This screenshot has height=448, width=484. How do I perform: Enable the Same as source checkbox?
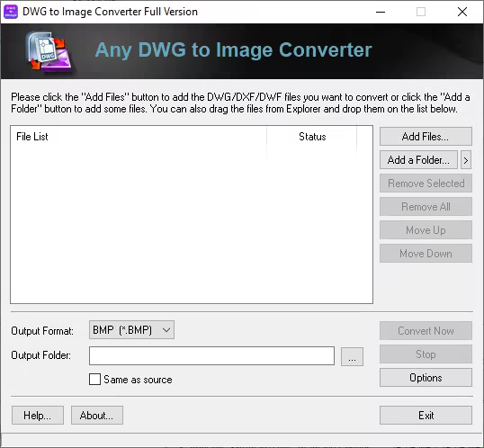tap(94, 380)
